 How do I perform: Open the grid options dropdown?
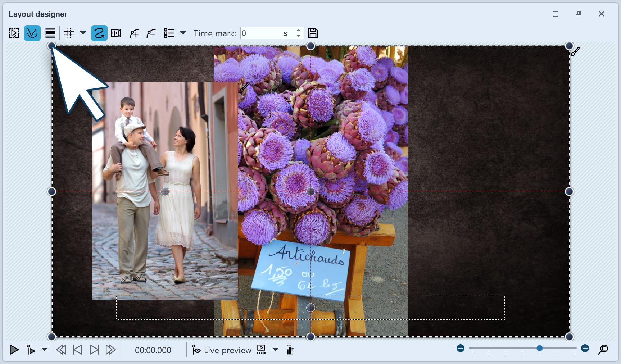[x=83, y=33]
